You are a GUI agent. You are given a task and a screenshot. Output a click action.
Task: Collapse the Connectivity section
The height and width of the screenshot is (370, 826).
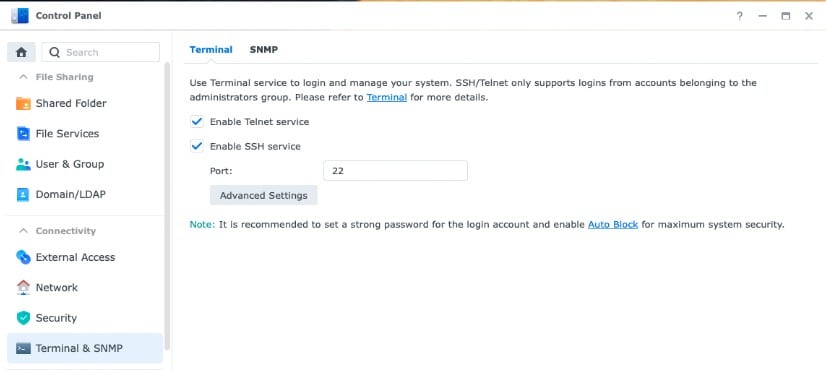[23, 231]
